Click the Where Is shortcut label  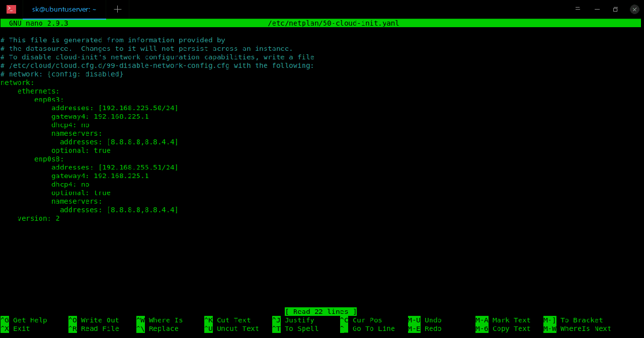pos(166,320)
